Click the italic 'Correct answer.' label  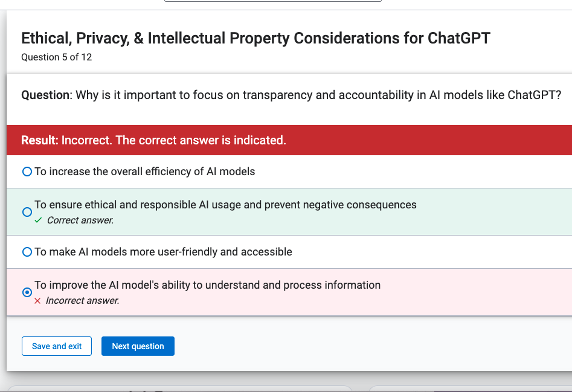80,220
